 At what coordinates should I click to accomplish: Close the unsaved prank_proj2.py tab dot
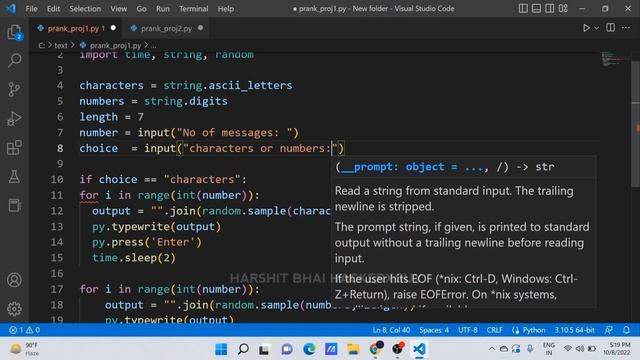pos(200,28)
